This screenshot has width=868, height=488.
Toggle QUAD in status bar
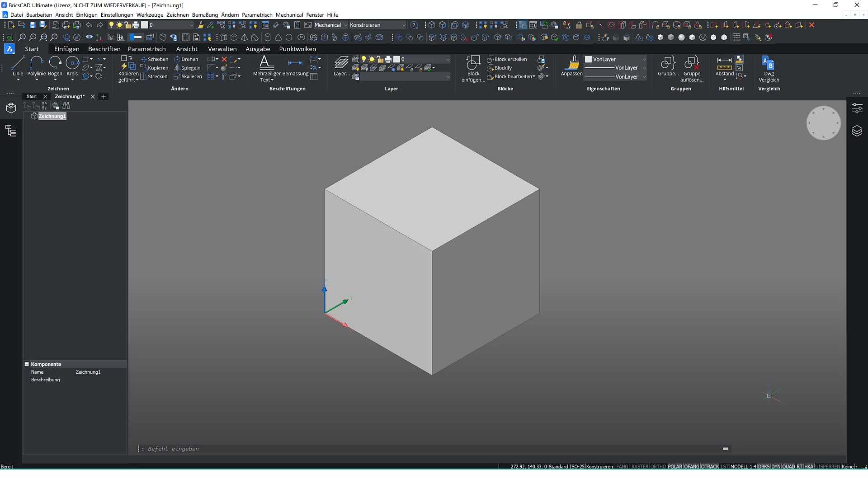(788, 466)
